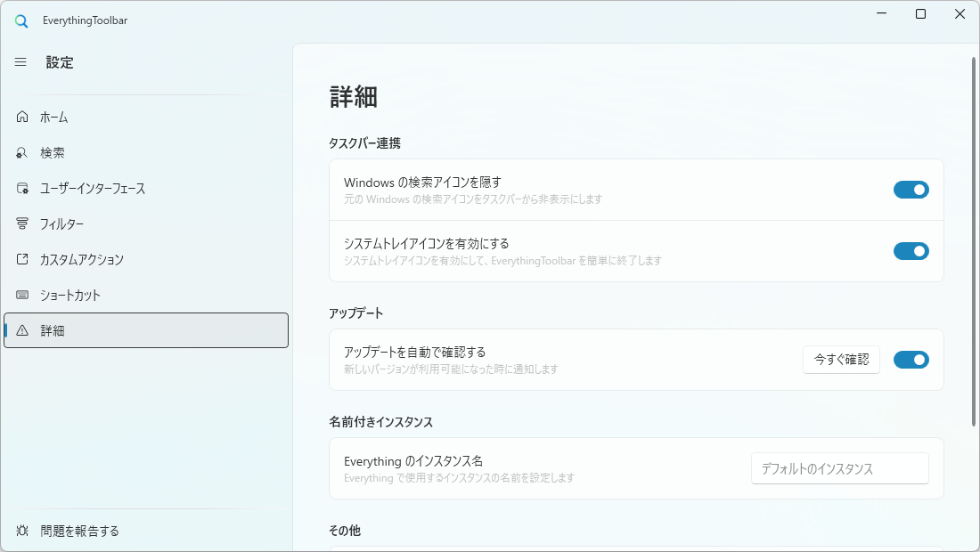Toggle アップデートを自動で確認する switch
980x552 pixels.
click(x=911, y=360)
